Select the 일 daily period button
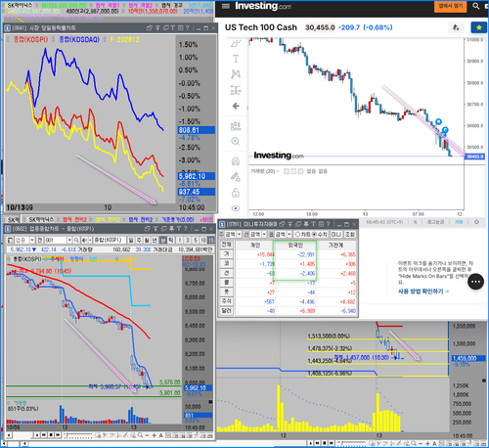 pos(131,241)
